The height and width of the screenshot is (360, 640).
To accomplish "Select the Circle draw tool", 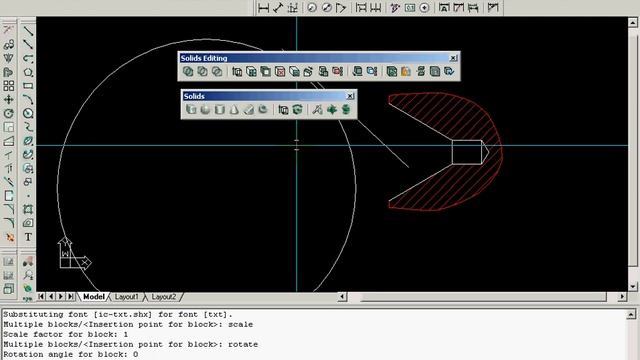I will click(28, 113).
